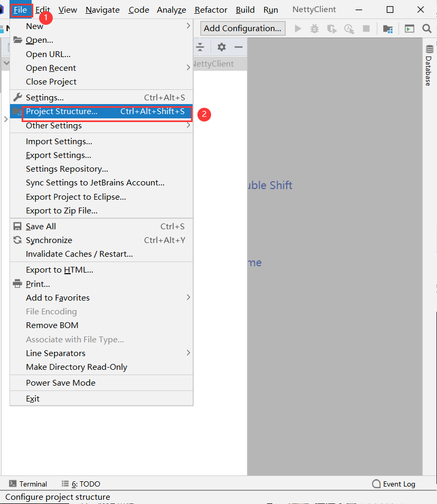
Task: Choose Import Settings...
Action: [x=101, y=142]
